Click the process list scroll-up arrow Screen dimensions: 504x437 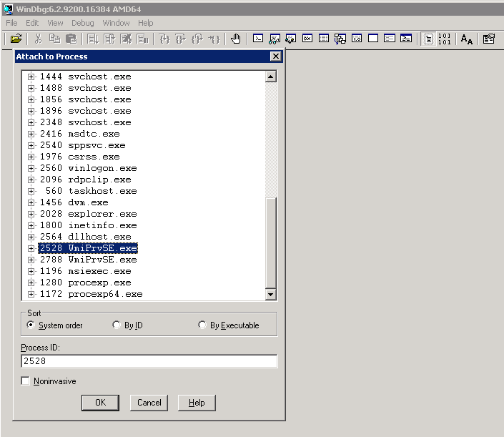point(271,77)
